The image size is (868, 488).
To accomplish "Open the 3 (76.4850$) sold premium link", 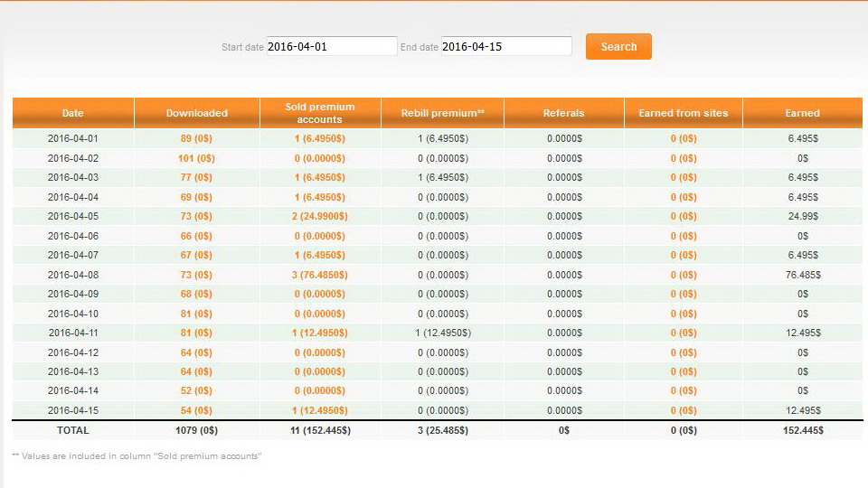I will pyautogui.click(x=320, y=275).
